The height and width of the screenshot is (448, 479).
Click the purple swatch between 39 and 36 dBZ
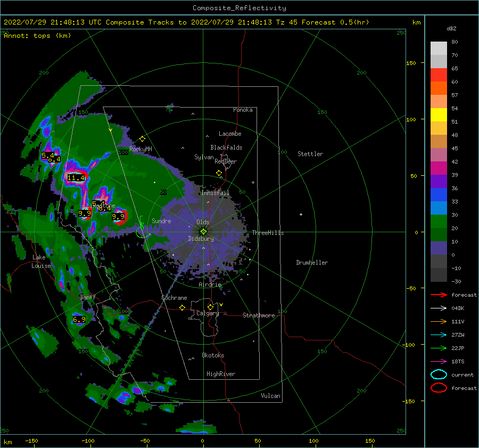tap(439, 181)
